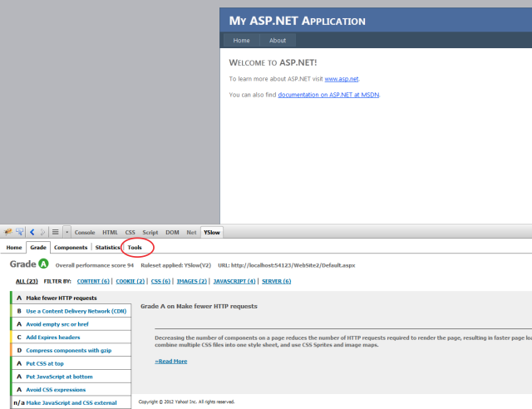Select the YSlow panel tab
Image resolution: width=532 pixels, height=409 pixels.
click(x=212, y=233)
